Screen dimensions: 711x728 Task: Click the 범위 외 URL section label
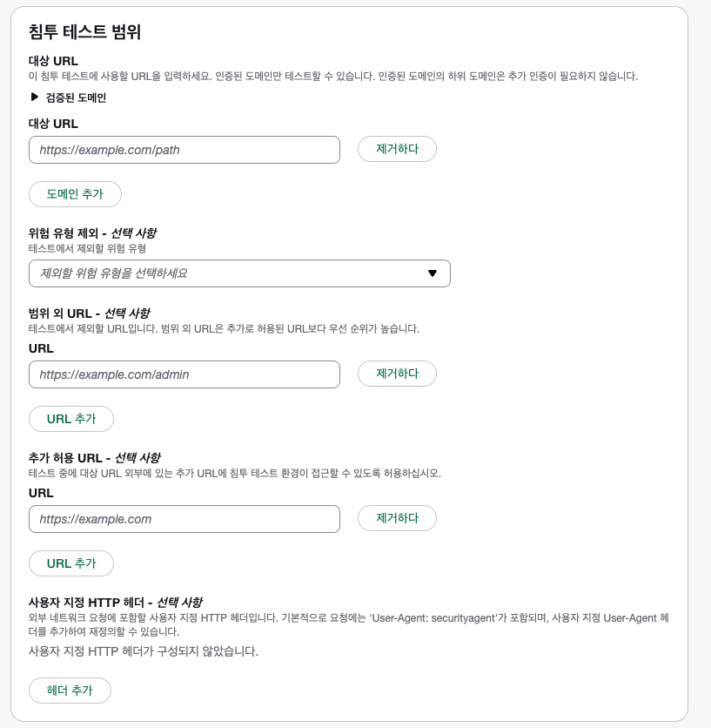click(89, 313)
